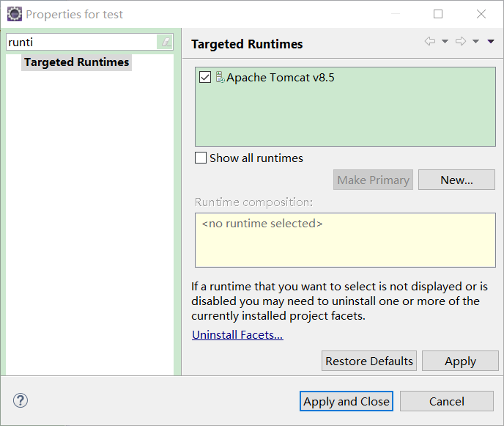Open the Uninstall Facets... link

pyautogui.click(x=237, y=335)
